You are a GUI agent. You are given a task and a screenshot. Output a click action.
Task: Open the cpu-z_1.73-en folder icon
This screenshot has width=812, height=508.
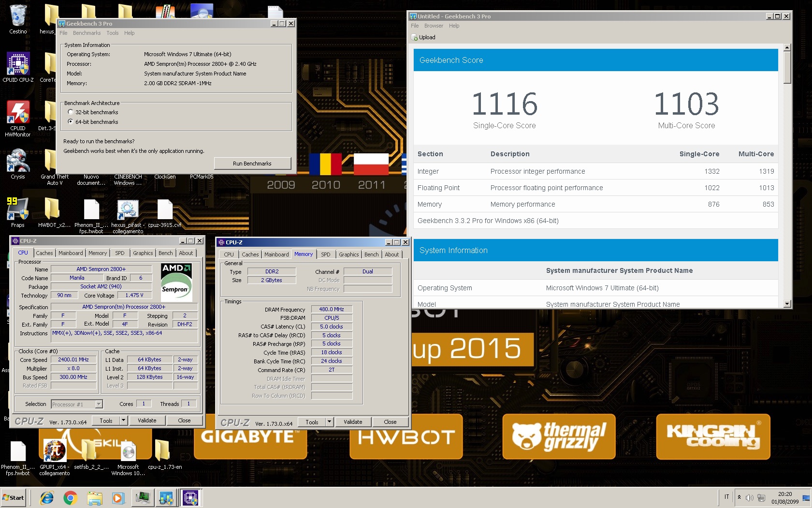[165, 455]
